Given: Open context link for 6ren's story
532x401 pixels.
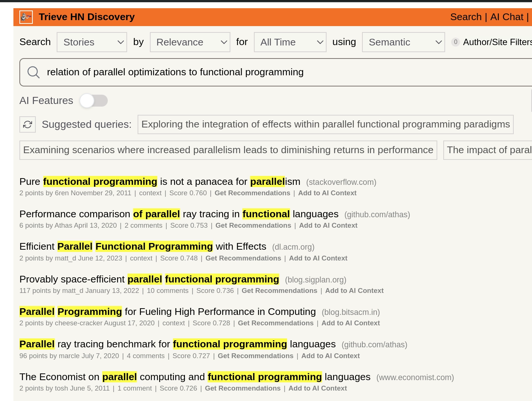Looking at the screenshot, I should pos(150,193).
